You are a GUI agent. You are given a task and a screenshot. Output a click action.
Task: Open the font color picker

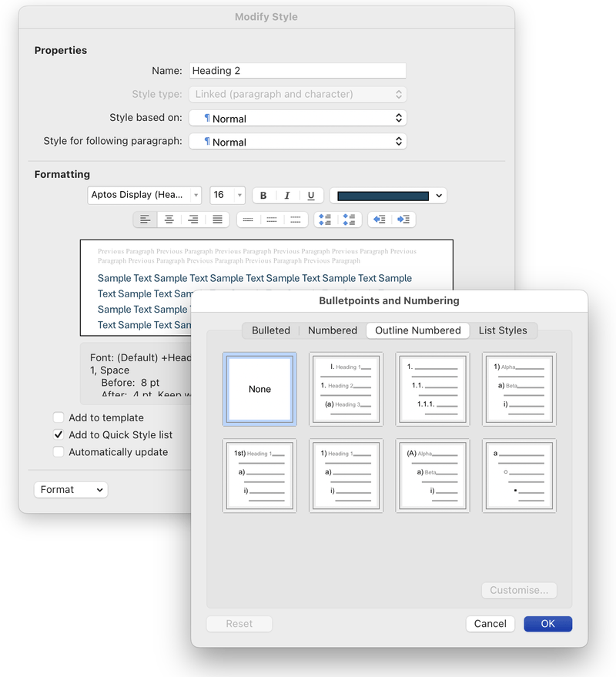tap(437, 195)
